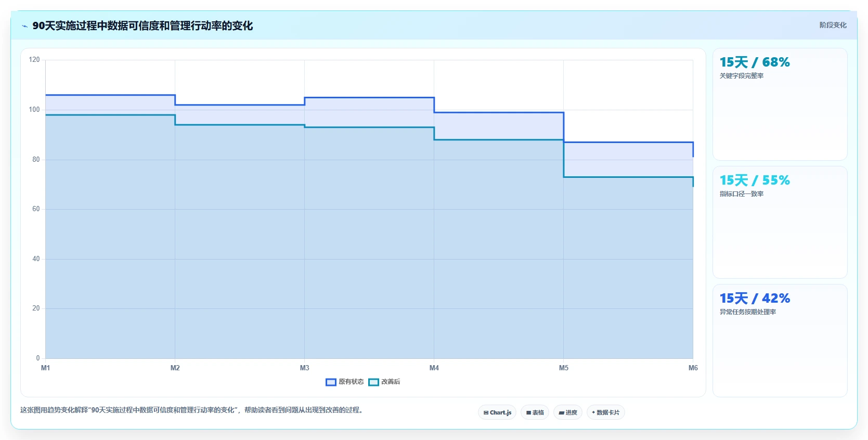Click the 进度 tag chip

[x=568, y=412]
